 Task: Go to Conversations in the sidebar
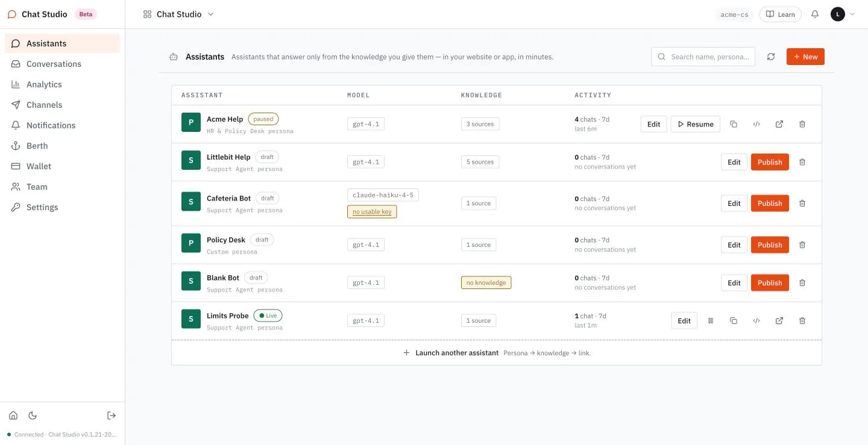[63, 64]
